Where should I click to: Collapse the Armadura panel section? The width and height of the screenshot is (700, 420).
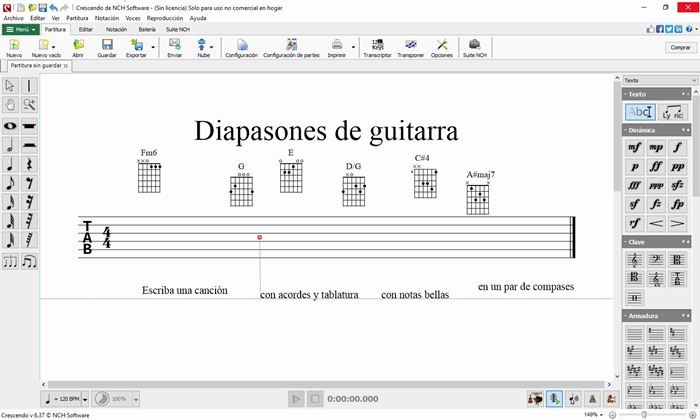coord(625,316)
